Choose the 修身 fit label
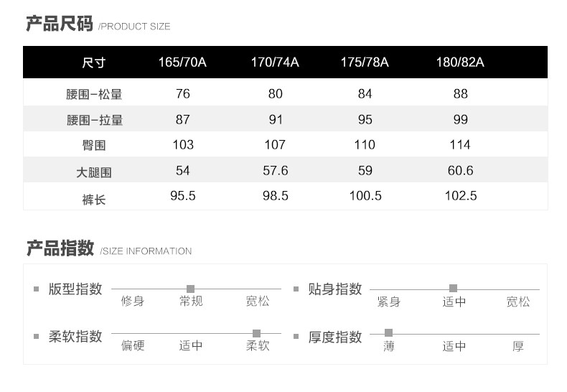Image resolution: width=567 pixels, height=392 pixels. click(133, 302)
